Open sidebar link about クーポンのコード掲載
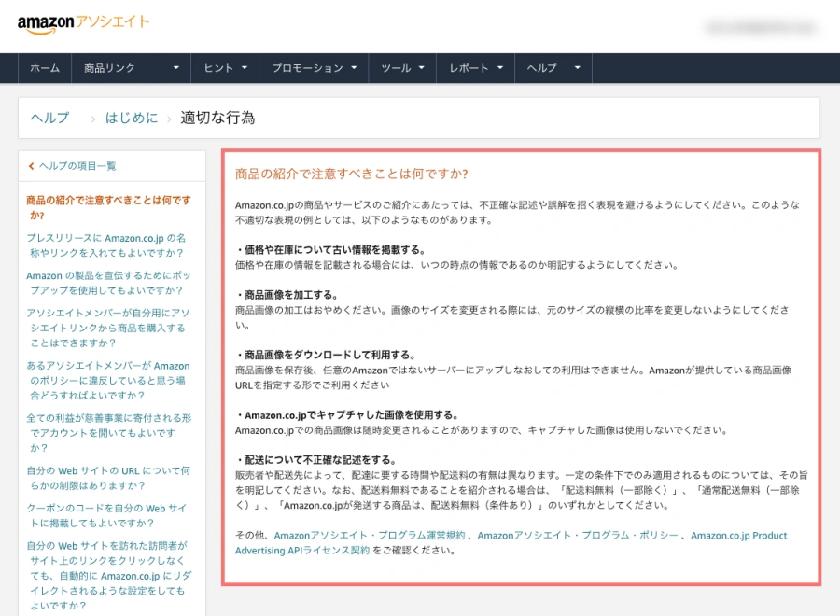The height and width of the screenshot is (616, 840). click(106, 515)
